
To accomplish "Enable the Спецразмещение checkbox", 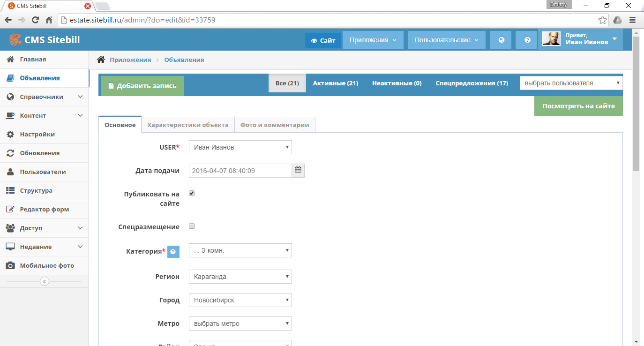I will coord(192,226).
